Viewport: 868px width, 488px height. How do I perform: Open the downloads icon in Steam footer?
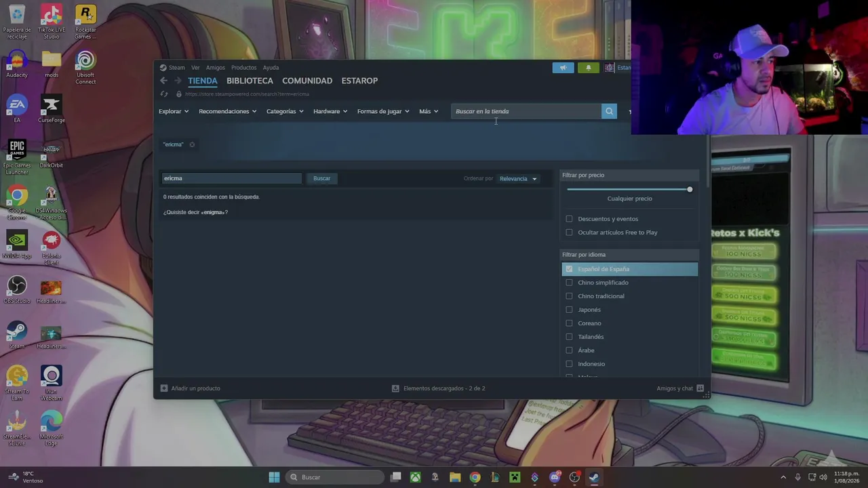click(x=395, y=388)
